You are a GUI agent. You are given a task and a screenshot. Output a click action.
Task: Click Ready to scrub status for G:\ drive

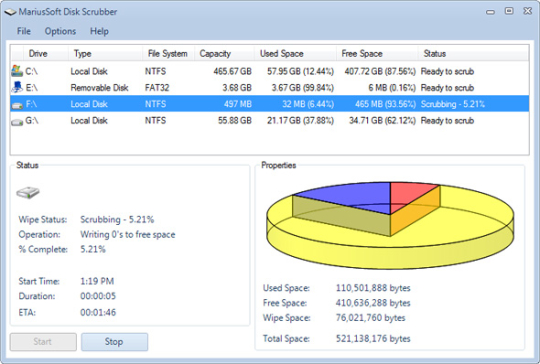pos(447,121)
